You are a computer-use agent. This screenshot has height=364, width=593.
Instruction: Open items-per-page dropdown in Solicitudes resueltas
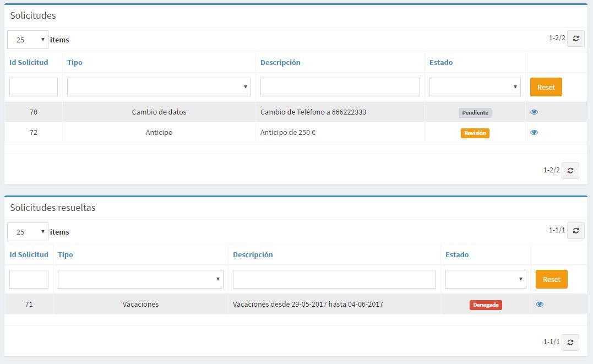pos(28,232)
